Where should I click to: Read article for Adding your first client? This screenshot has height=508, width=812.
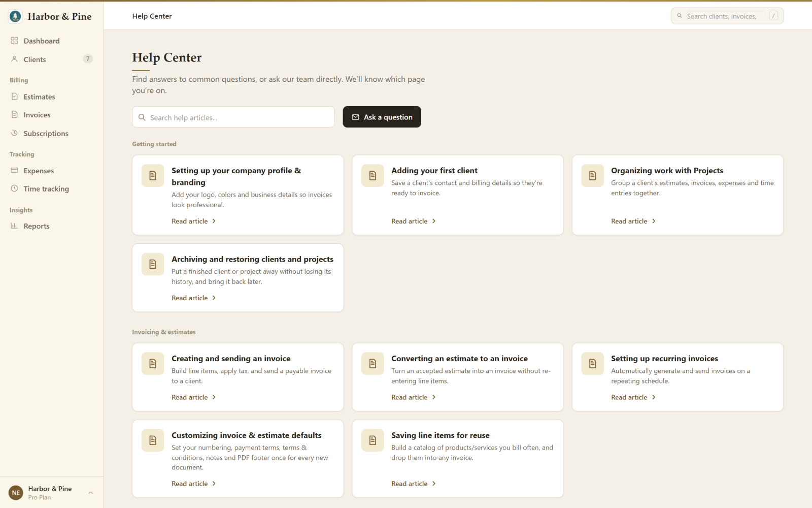coord(414,221)
